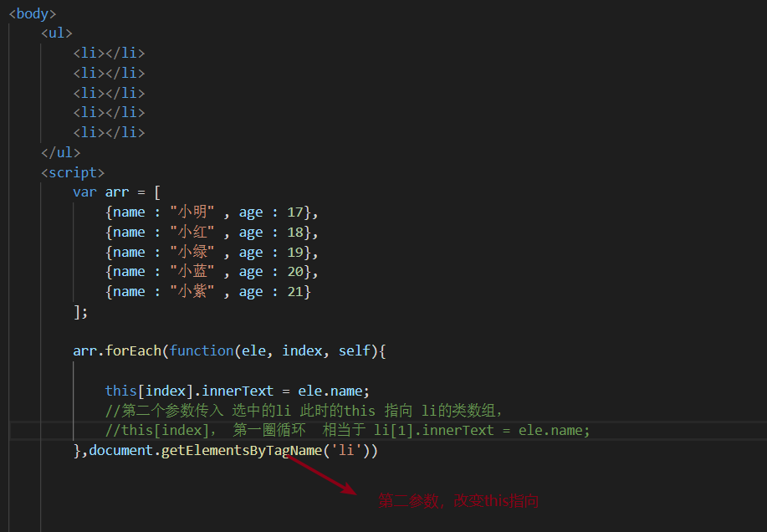Click the <script> tag
Viewport: 767px width, 532px height.
pyautogui.click(x=73, y=172)
